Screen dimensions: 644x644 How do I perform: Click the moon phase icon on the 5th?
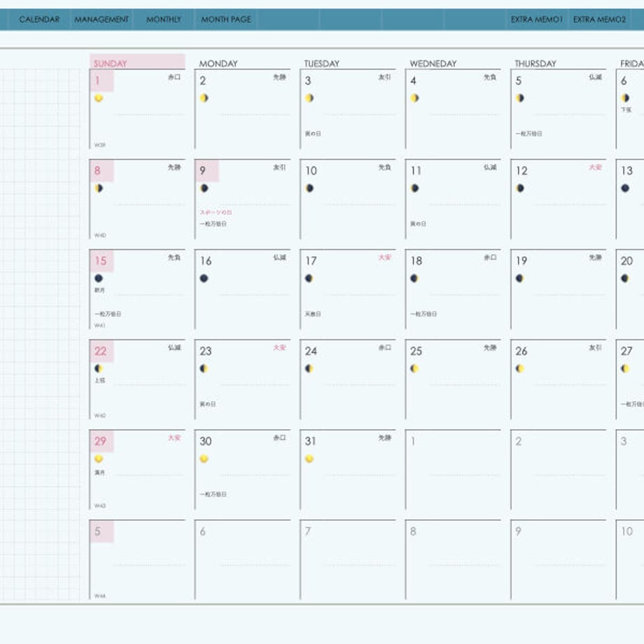click(520, 98)
